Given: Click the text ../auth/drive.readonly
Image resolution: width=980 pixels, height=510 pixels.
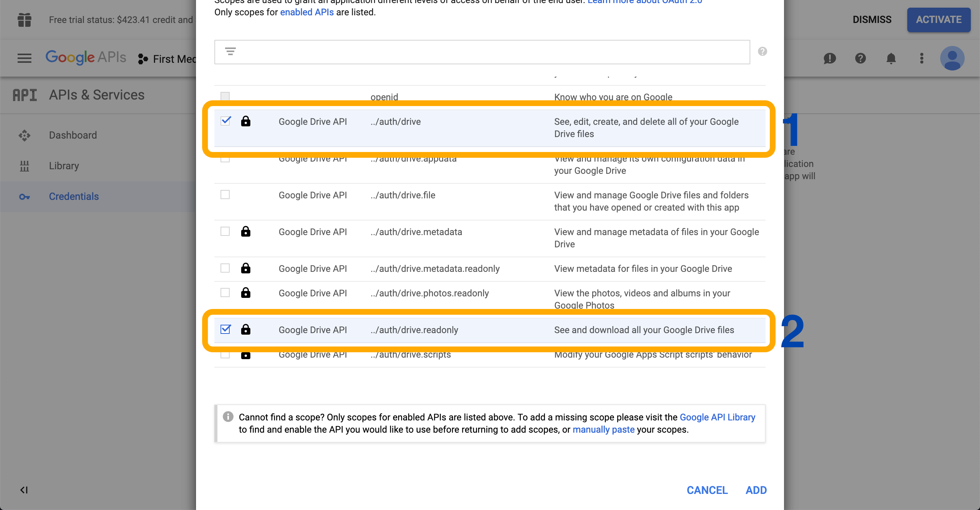Looking at the screenshot, I should point(414,330).
